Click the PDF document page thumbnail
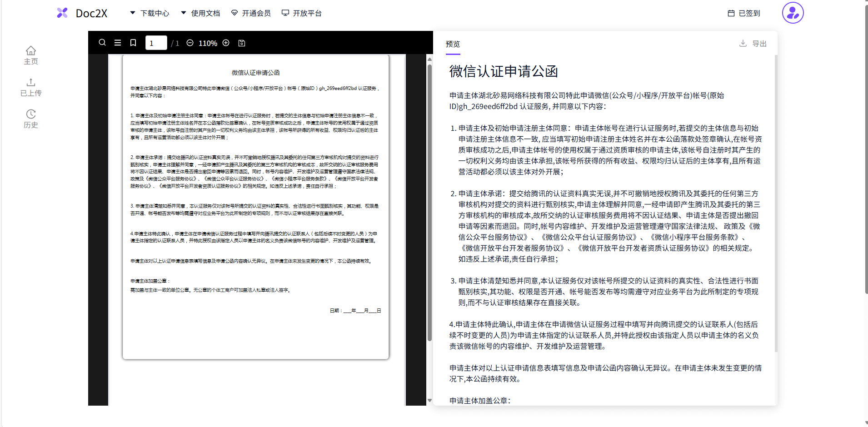 click(x=255, y=207)
